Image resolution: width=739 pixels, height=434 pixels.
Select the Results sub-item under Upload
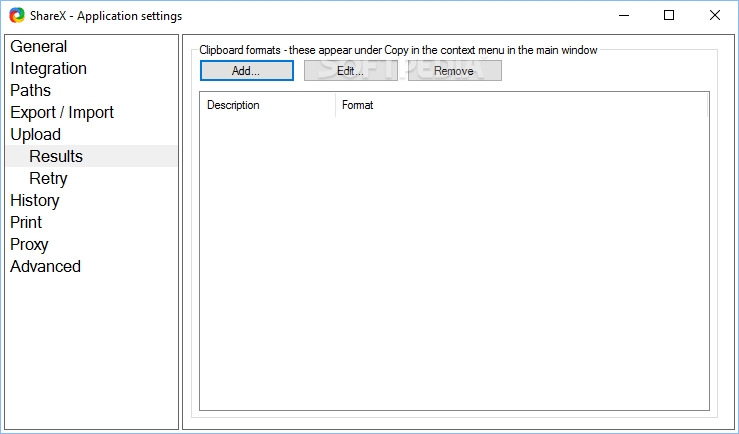56,156
